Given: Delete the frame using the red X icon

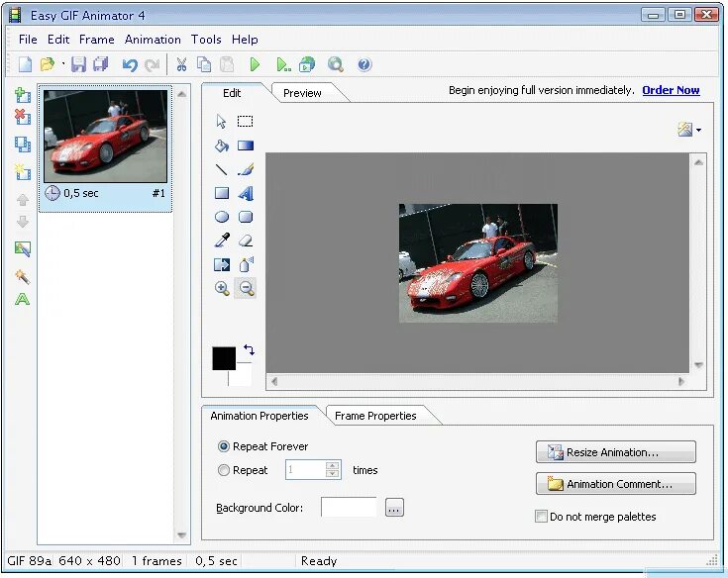Looking at the screenshot, I should [22, 117].
